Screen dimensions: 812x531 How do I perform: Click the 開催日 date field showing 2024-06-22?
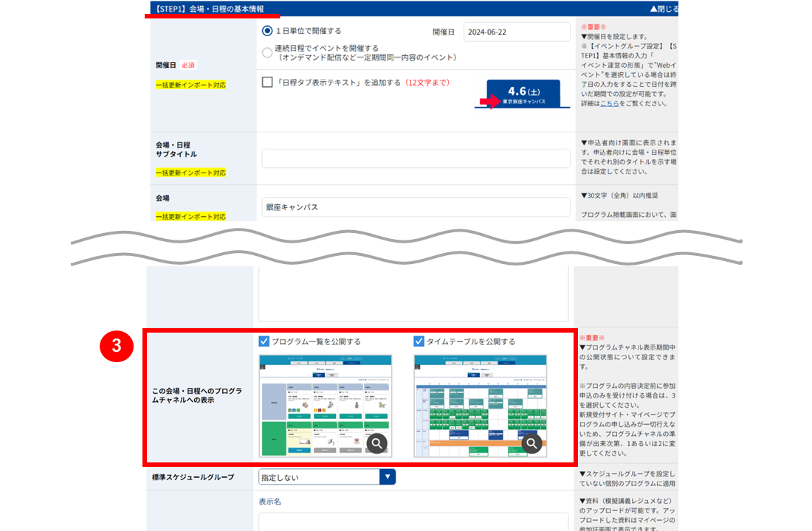click(517, 32)
